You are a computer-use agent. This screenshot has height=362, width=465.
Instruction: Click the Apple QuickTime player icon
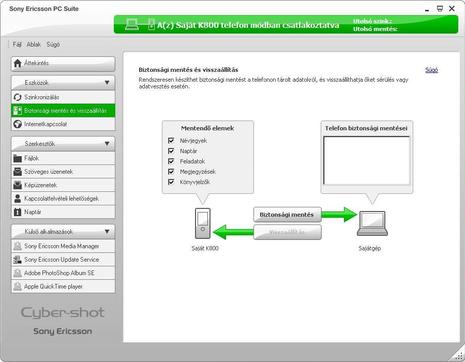click(x=17, y=286)
